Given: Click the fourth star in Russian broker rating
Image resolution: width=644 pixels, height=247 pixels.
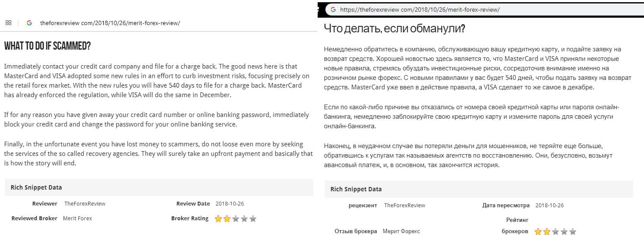Looking at the screenshot, I should pyautogui.click(x=564, y=231).
